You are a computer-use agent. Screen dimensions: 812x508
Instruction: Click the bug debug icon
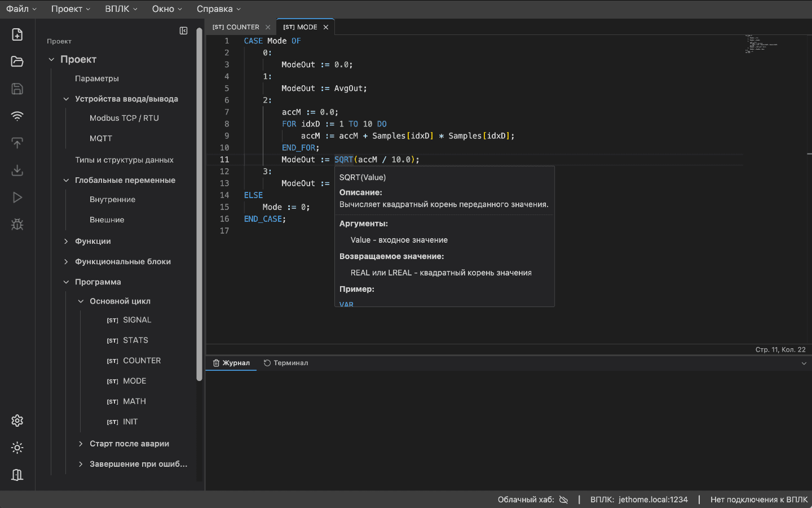[17, 224]
